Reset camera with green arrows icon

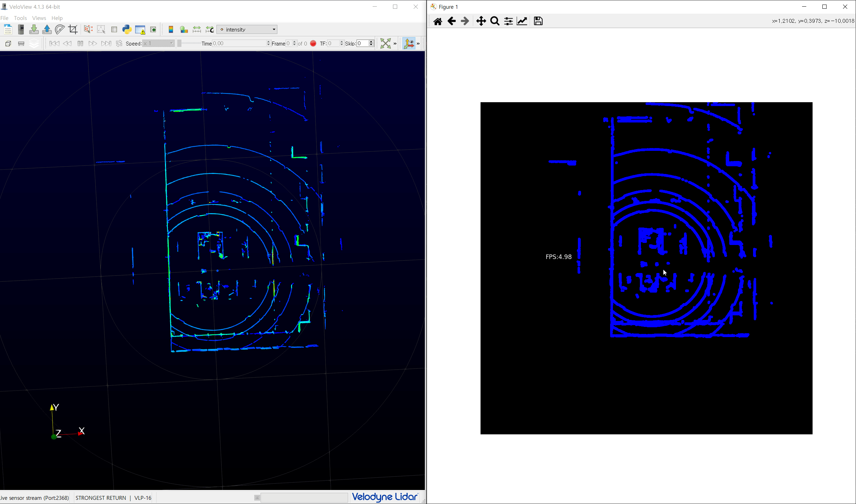pos(385,43)
